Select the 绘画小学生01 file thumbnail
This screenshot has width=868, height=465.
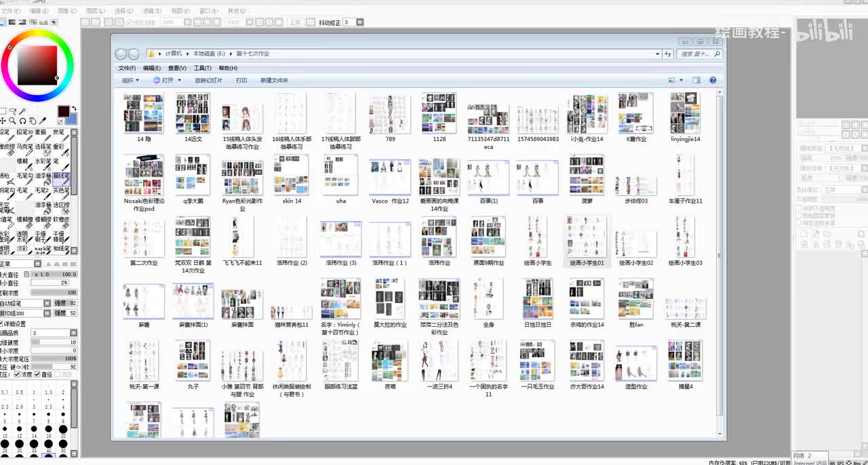[x=587, y=241]
